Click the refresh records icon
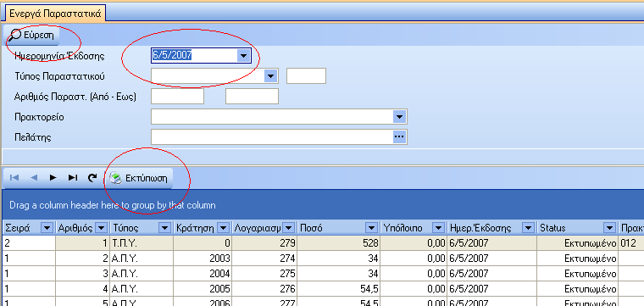Screen dimensions: 644x306 pyautogui.click(x=93, y=177)
